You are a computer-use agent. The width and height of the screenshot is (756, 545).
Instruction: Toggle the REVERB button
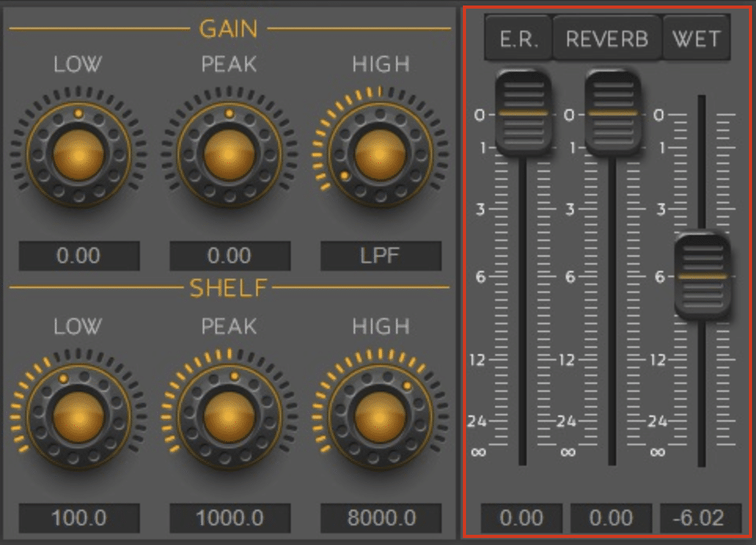pyautogui.click(x=607, y=39)
